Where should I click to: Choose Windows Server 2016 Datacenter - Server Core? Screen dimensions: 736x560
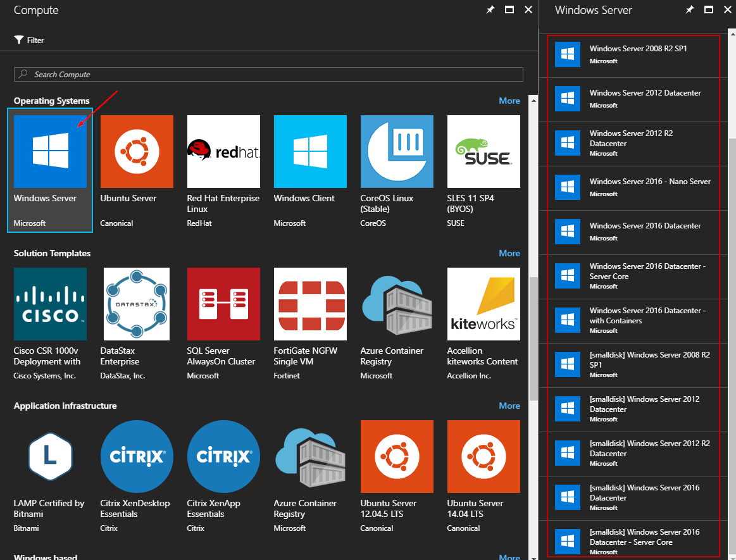(633, 277)
